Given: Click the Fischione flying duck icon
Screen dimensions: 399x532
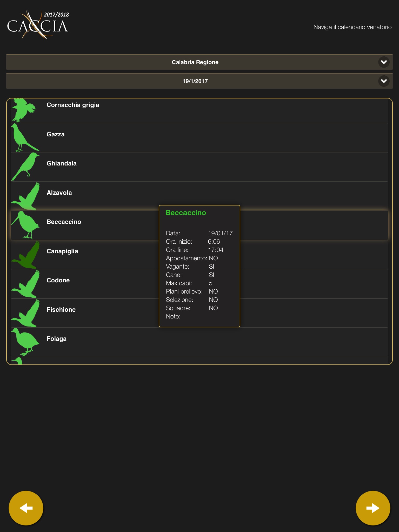Looking at the screenshot, I should point(25,313).
